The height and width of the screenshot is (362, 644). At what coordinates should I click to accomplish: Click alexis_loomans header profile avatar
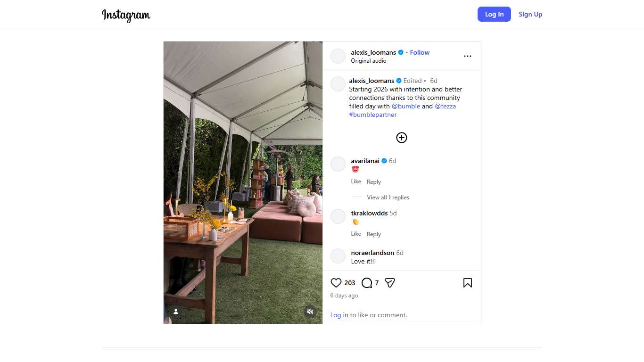coord(338,56)
